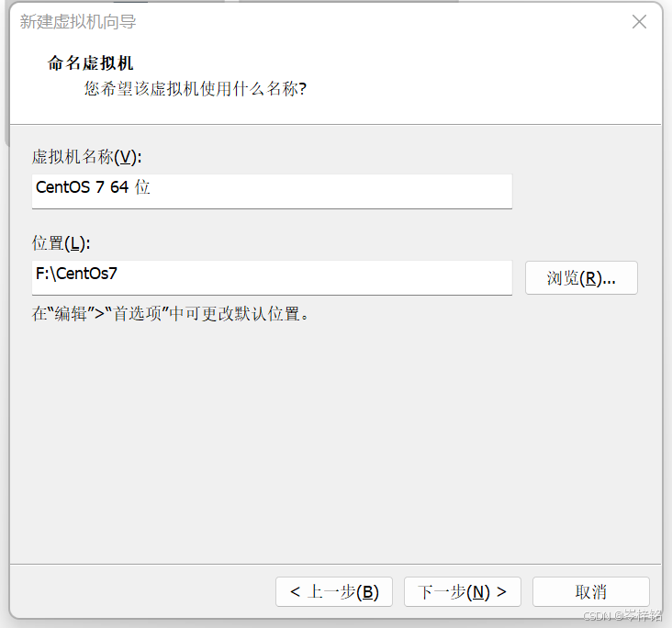Screen dimensions: 672x628
Task: Click the 新建虚拟机向导 title bar text
Action: 78,22
